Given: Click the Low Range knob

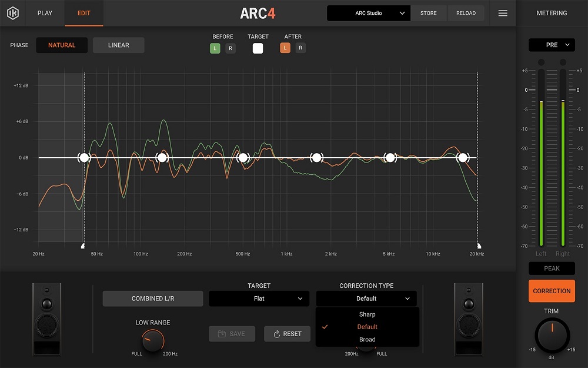Looking at the screenshot, I should click(x=152, y=340).
